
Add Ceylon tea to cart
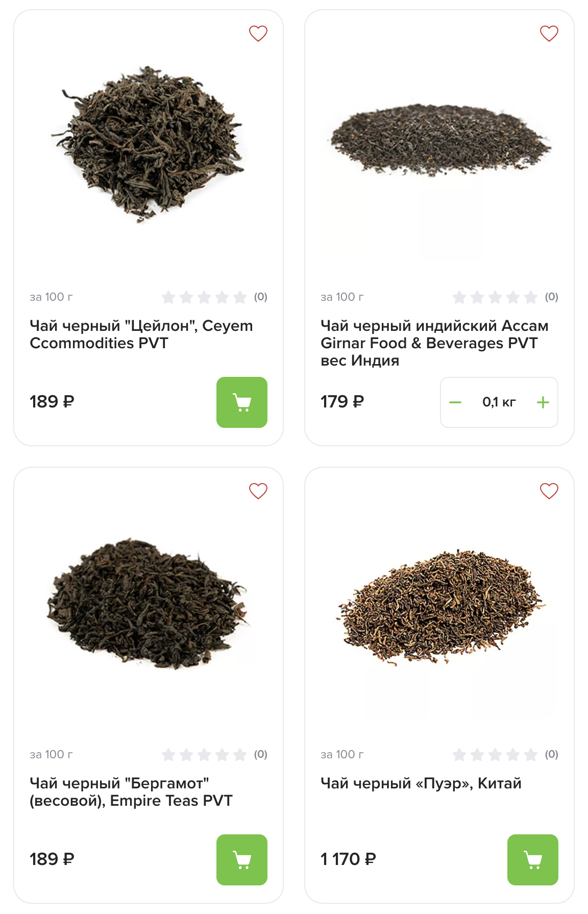[242, 402]
